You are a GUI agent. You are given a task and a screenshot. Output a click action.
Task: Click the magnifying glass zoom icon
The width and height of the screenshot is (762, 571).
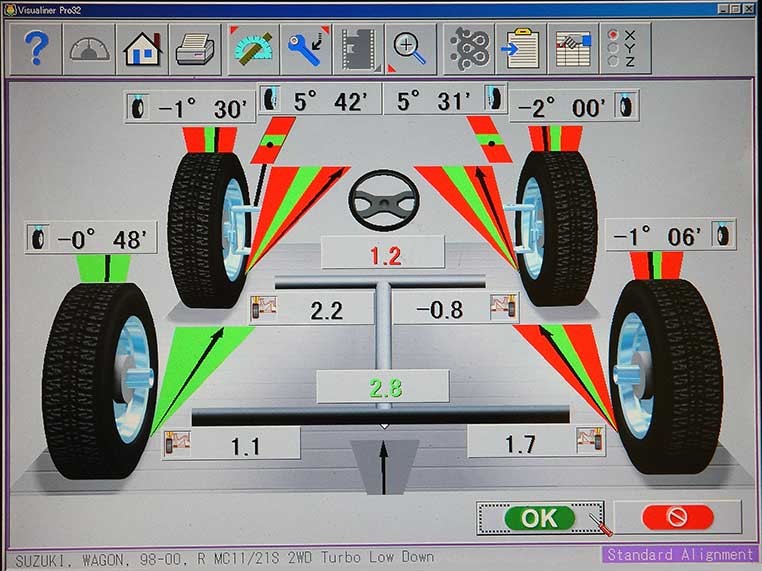411,49
